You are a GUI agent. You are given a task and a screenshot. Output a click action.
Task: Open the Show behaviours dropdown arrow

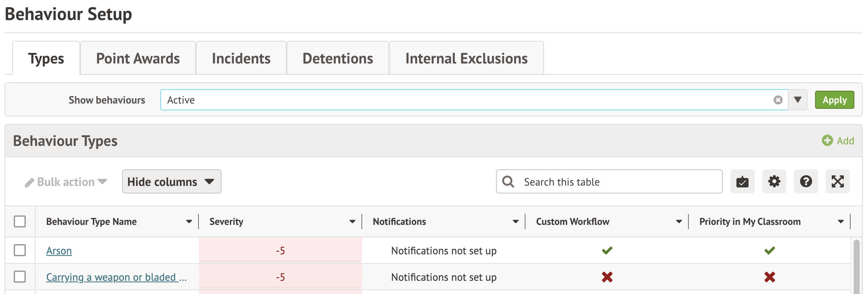[798, 100]
